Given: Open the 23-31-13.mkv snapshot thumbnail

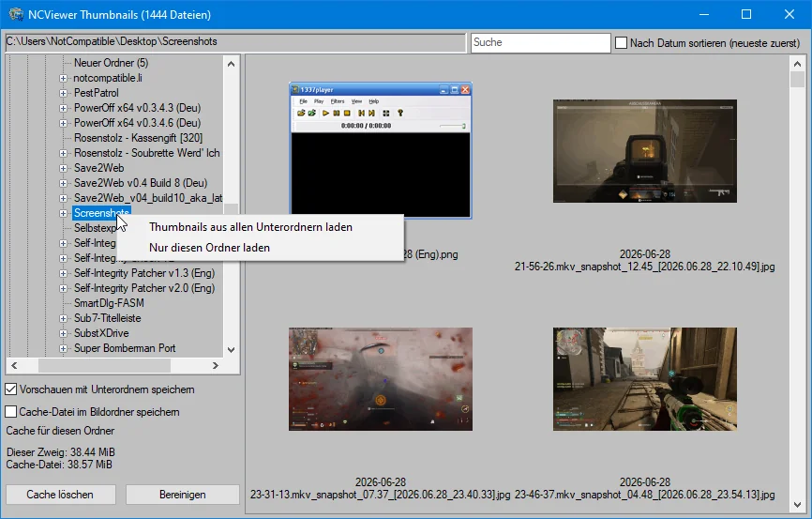Looking at the screenshot, I should click(x=381, y=379).
